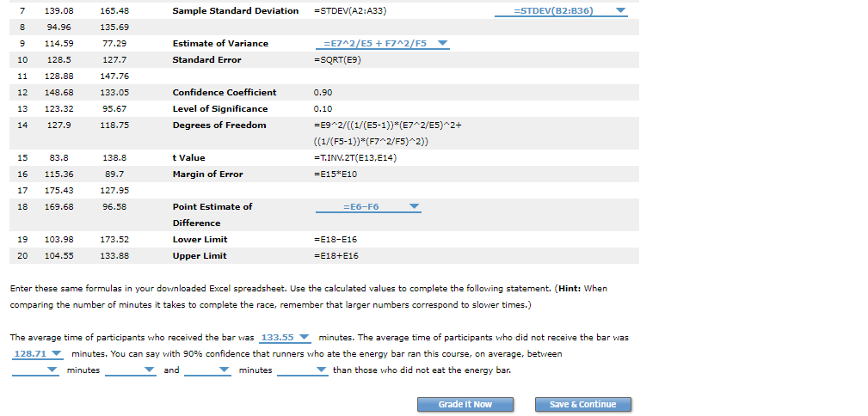Click cell value 147.76 in row 11
868x416 pixels.
click(114, 76)
